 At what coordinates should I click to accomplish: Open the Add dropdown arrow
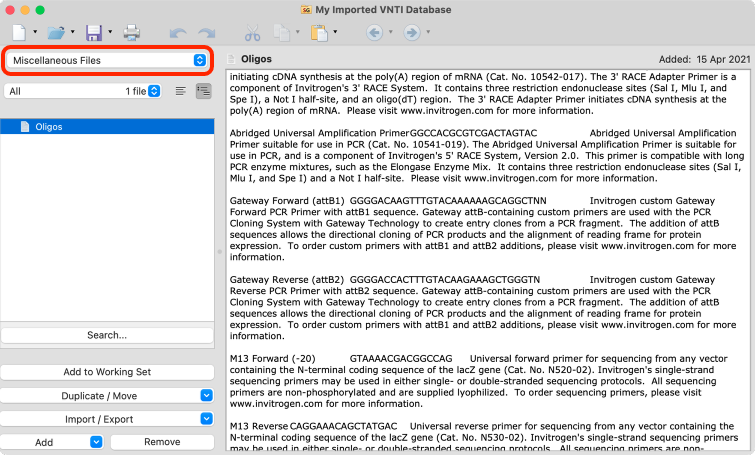96,442
